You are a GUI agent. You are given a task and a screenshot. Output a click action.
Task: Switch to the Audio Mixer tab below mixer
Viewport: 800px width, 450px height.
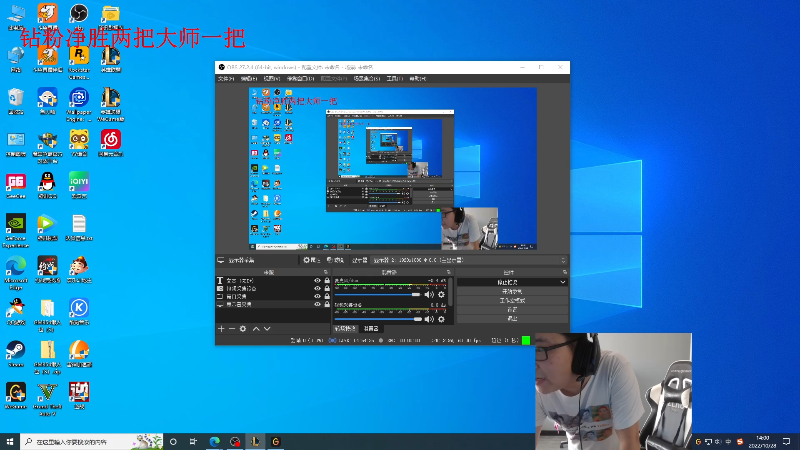[371, 329]
